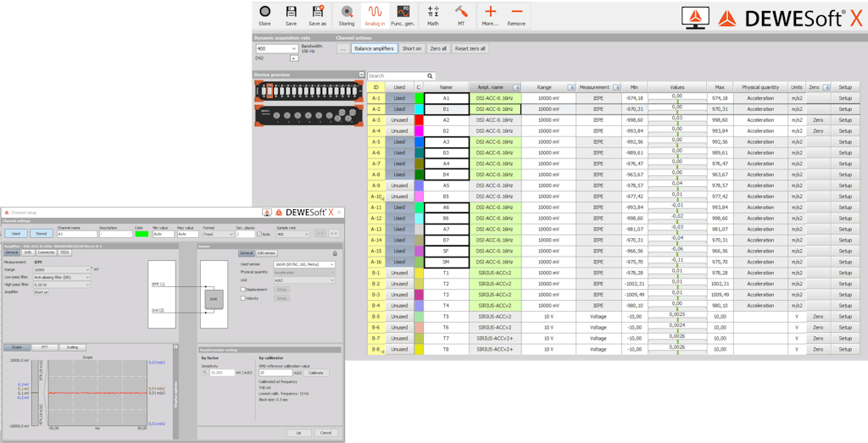Viewport: 868px width, 443px height.
Task: Click the lock icon in Sensor panel
Action: (335, 252)
